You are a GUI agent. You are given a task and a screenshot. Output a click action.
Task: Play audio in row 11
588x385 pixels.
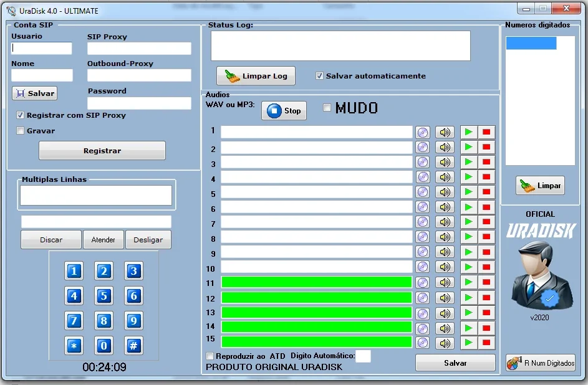[x=468, y=282]
